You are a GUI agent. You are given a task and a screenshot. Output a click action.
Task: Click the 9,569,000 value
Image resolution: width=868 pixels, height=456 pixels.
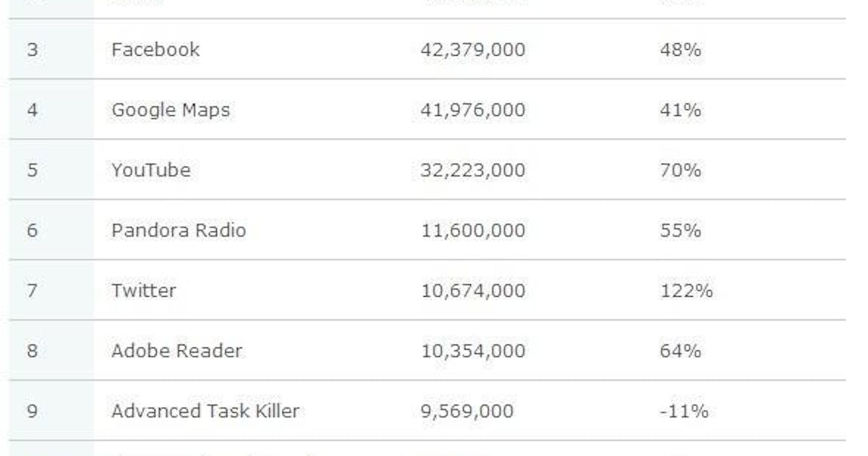pos(467,411)
